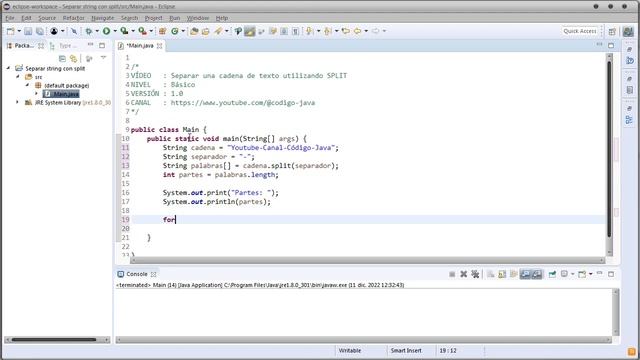Open the Source menu
Viewport: 640px width, 360px height.
[x=47, y=18]
